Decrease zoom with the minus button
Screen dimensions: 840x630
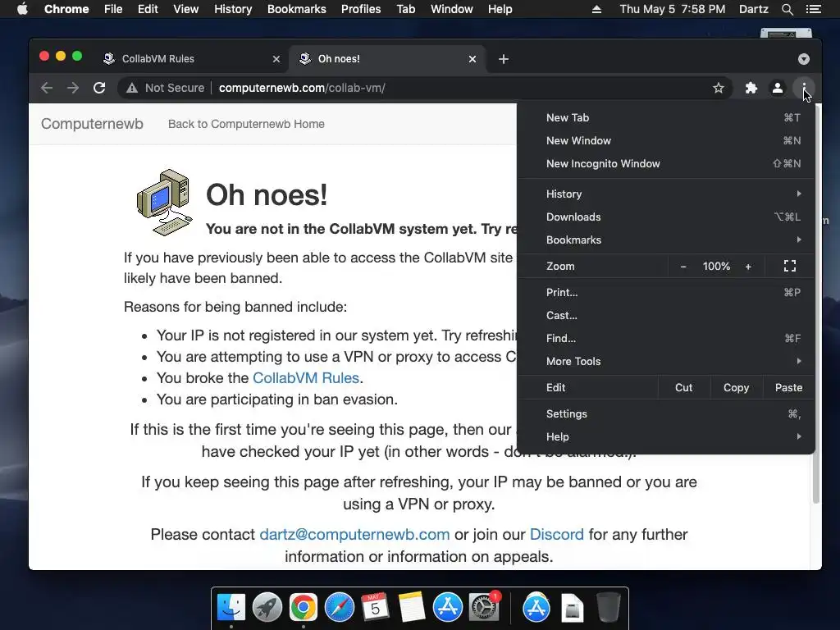[683, 267]
